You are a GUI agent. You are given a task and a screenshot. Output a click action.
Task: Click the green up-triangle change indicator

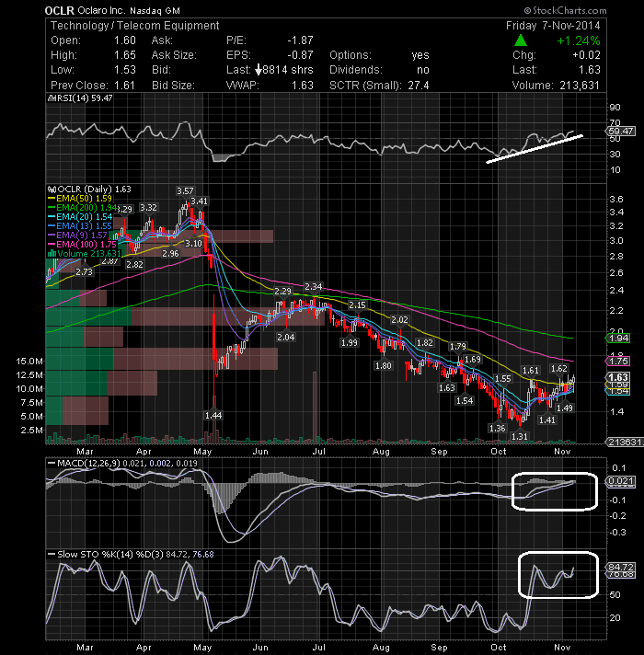point(520,40)
